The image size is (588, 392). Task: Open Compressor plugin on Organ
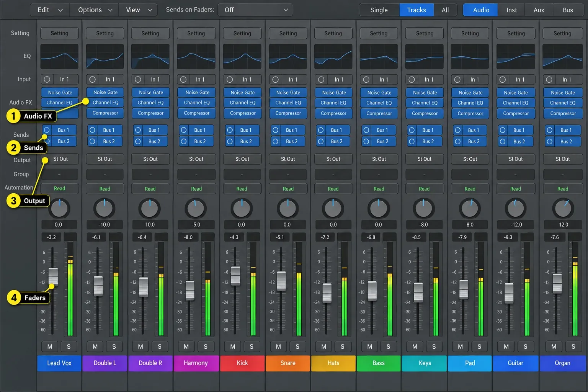click(x=563, y=113)
